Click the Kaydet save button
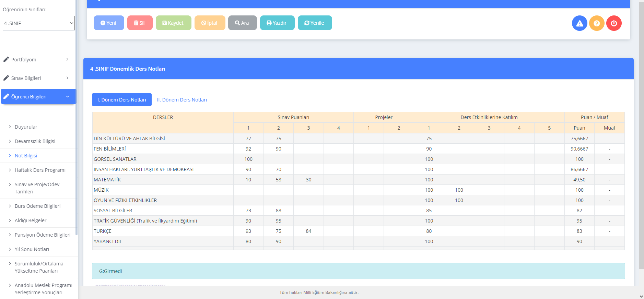Viewport: 644px width, 299px height. pos(173,23)
